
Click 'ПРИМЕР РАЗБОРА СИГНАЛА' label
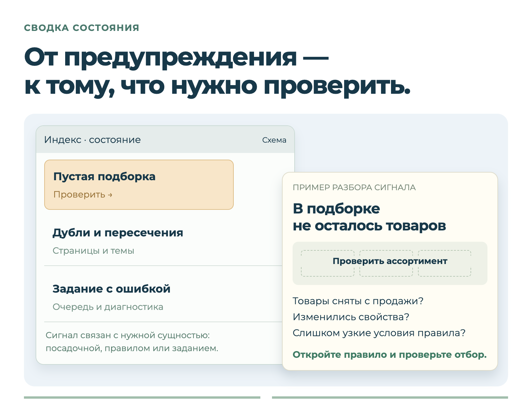click(x=354, y=188)
